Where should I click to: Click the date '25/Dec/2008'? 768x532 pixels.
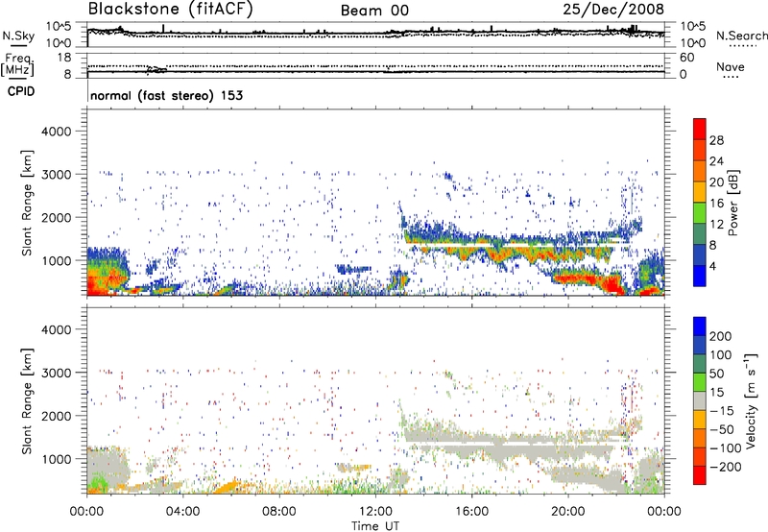[x=613, y=9]
